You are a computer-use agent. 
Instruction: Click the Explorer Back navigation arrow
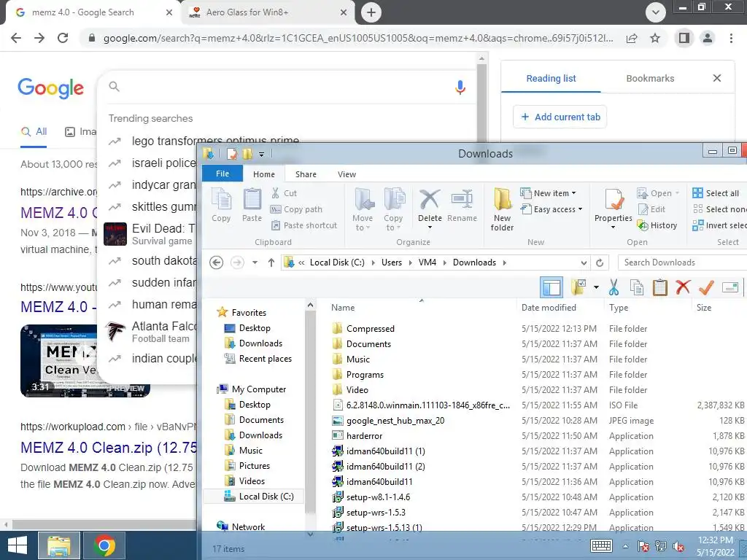[216, 262]
